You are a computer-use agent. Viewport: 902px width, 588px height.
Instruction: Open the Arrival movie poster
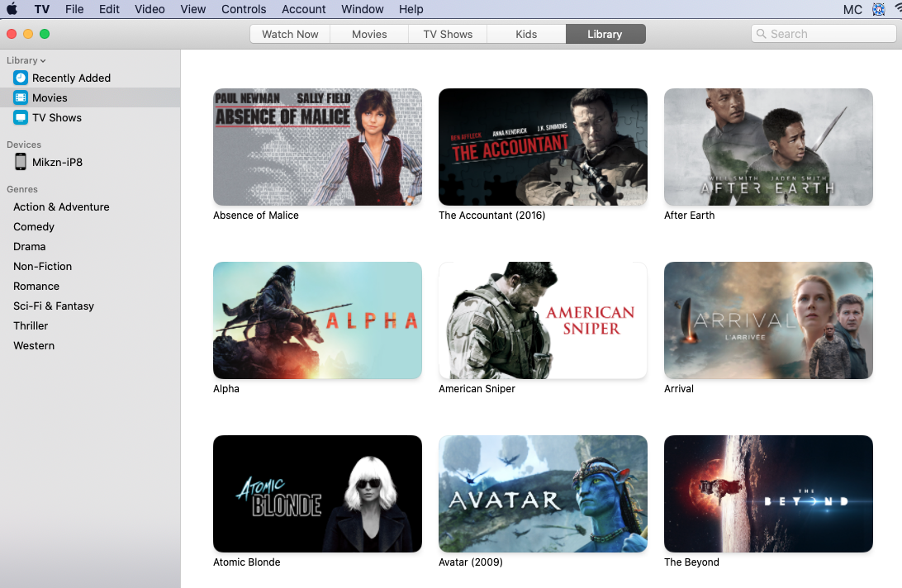click(x=768, y=320)
